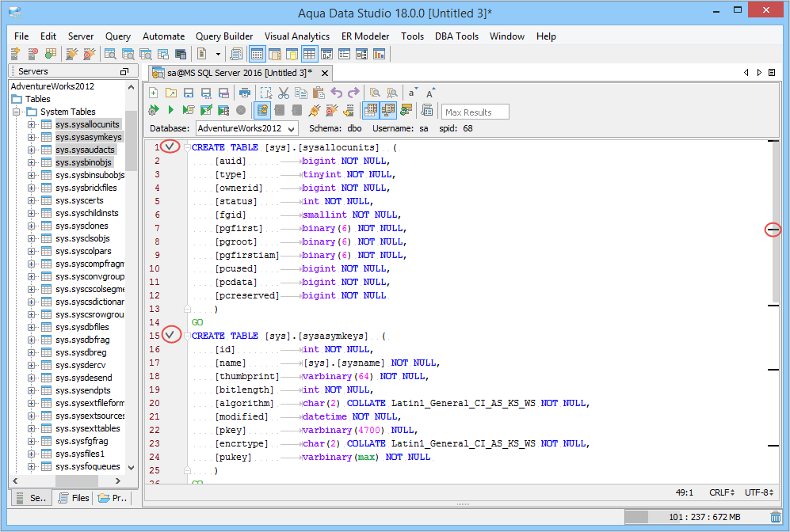Switch to the Files tab
This screenshot has height=532, width=790.
(72, 498)
